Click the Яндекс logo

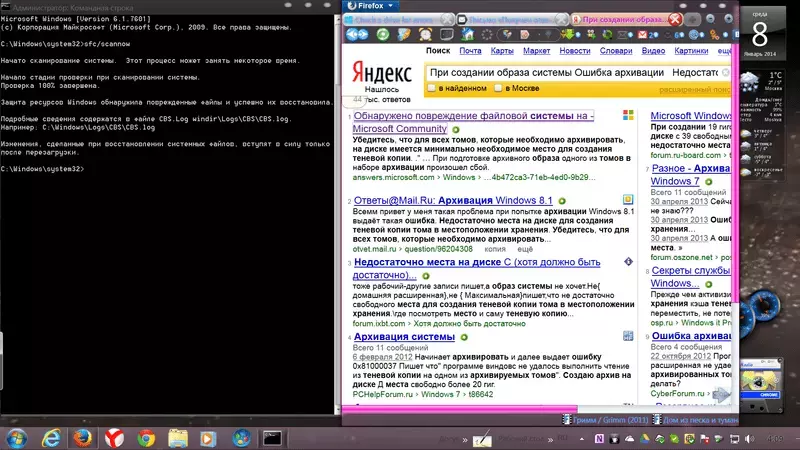tap(381, 72)
